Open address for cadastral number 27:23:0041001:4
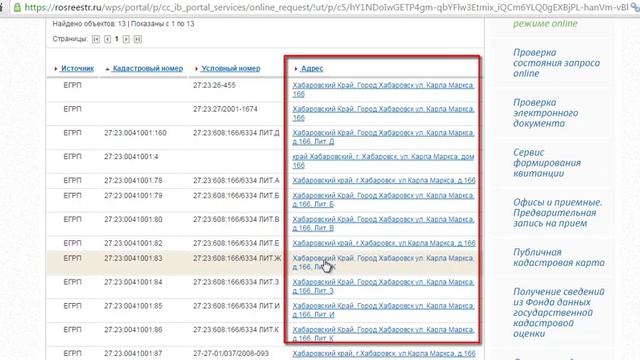Viewport: 640px width, 360px height. tap(383, 161)
